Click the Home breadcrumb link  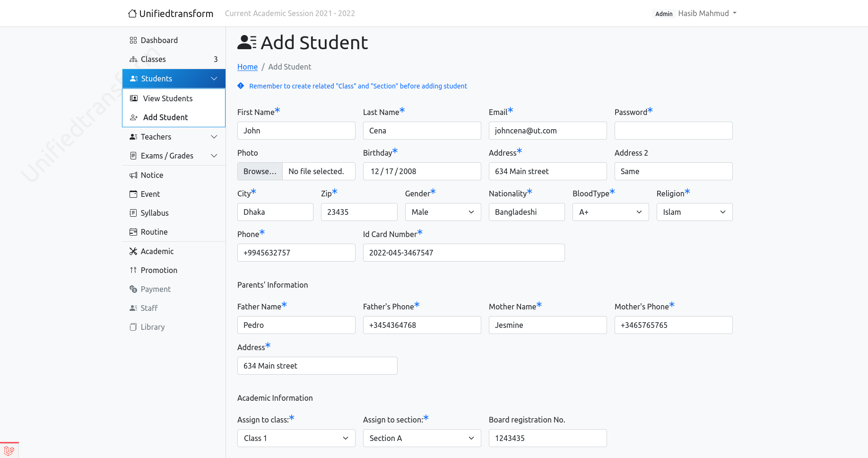pos(247,67)
